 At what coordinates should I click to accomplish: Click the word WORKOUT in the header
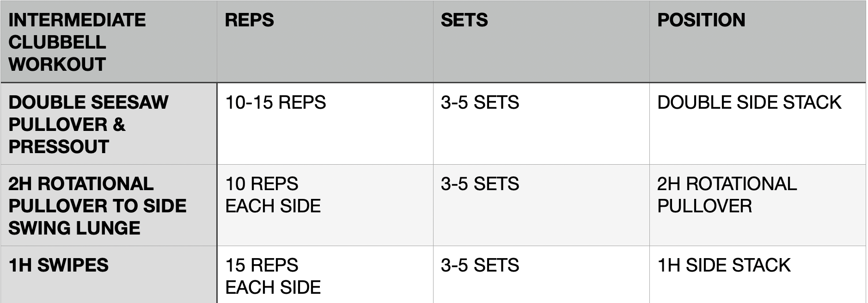(x=57, y=64)
